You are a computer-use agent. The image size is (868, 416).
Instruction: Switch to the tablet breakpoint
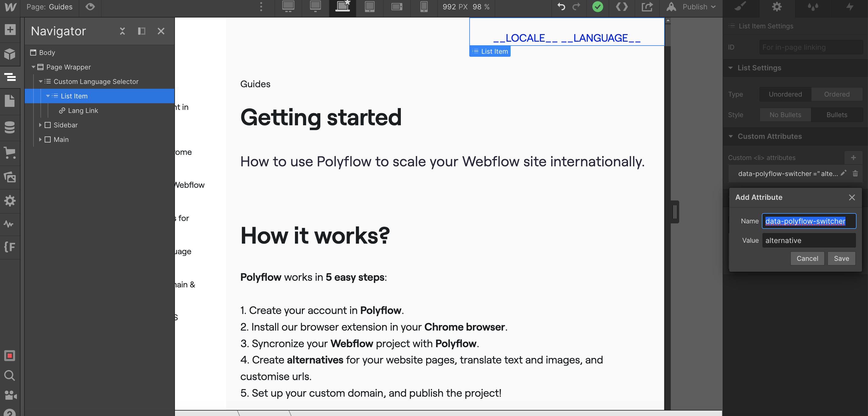[370, 7]
